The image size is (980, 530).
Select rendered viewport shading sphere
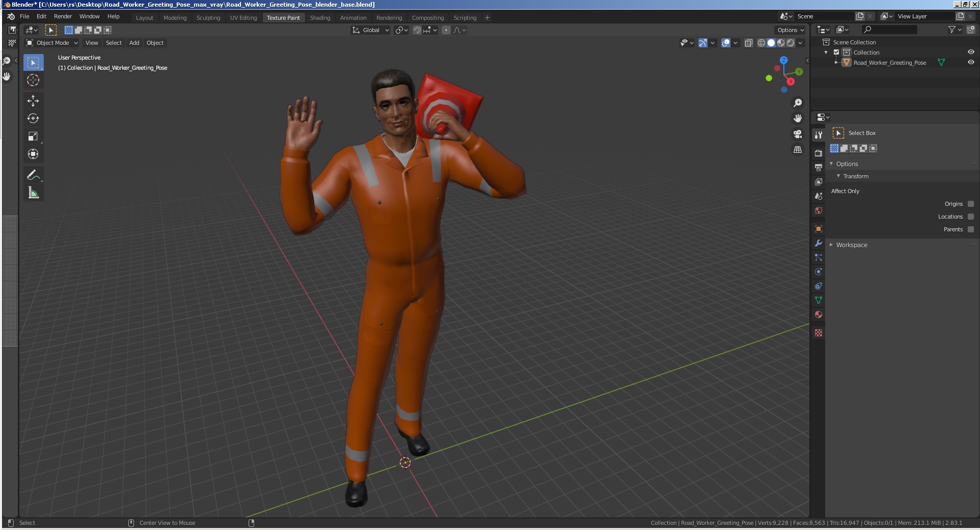coord(791,43)
